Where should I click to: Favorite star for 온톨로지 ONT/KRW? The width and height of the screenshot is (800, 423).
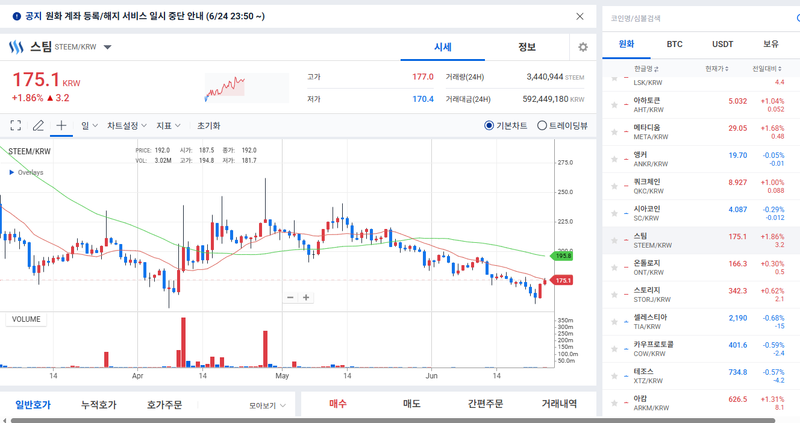click(x=614, y=268)
